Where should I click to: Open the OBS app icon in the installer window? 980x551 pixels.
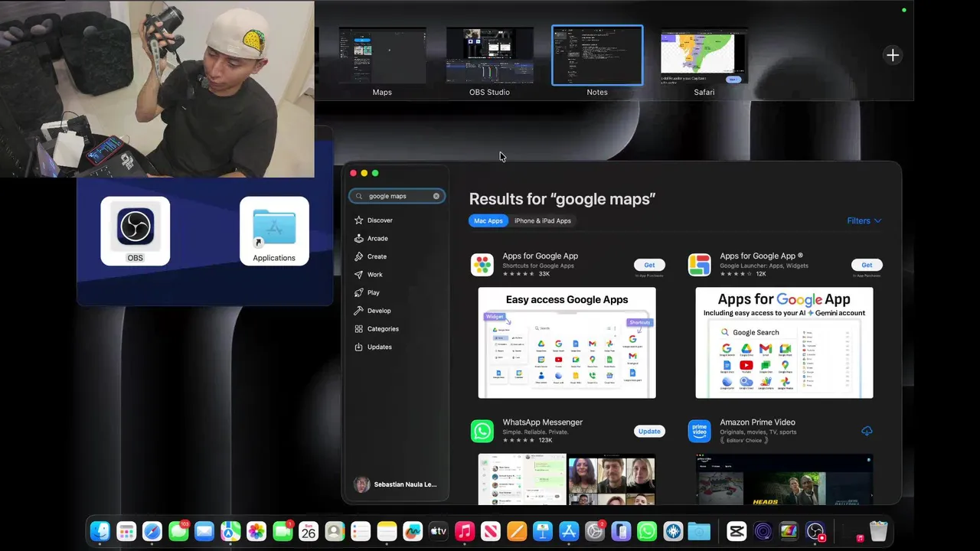click(x=136, y=231)
